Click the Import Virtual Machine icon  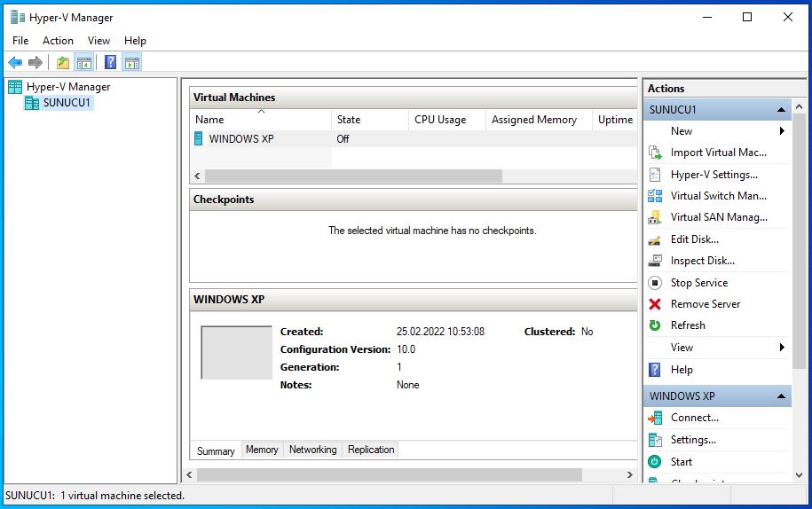coord(655,153)
